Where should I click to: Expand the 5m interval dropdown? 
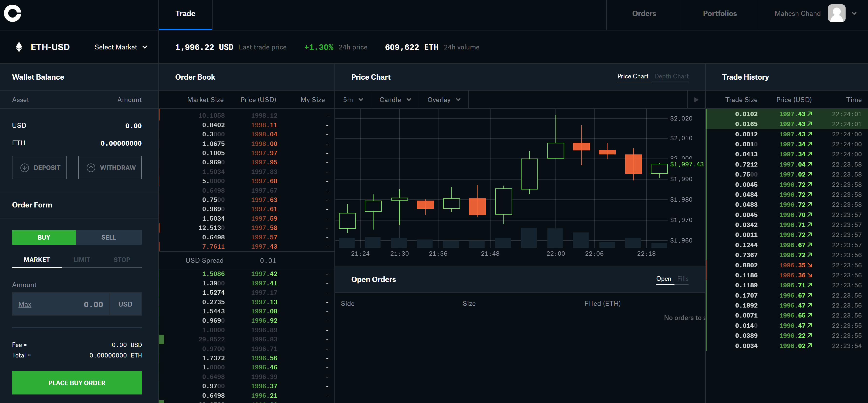(353, 100)
